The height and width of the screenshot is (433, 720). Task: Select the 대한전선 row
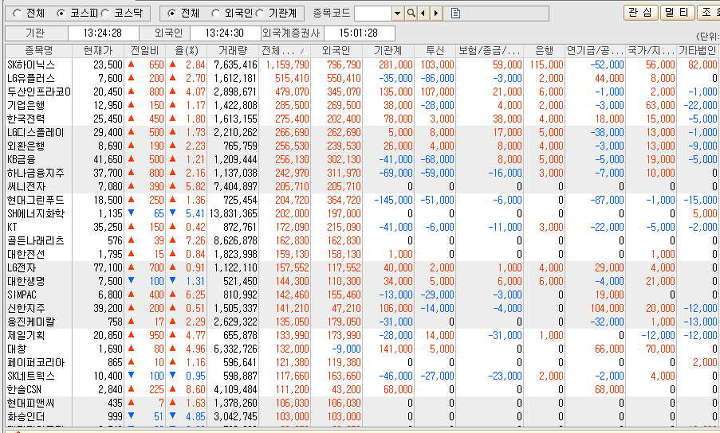[x=362, y=254]
